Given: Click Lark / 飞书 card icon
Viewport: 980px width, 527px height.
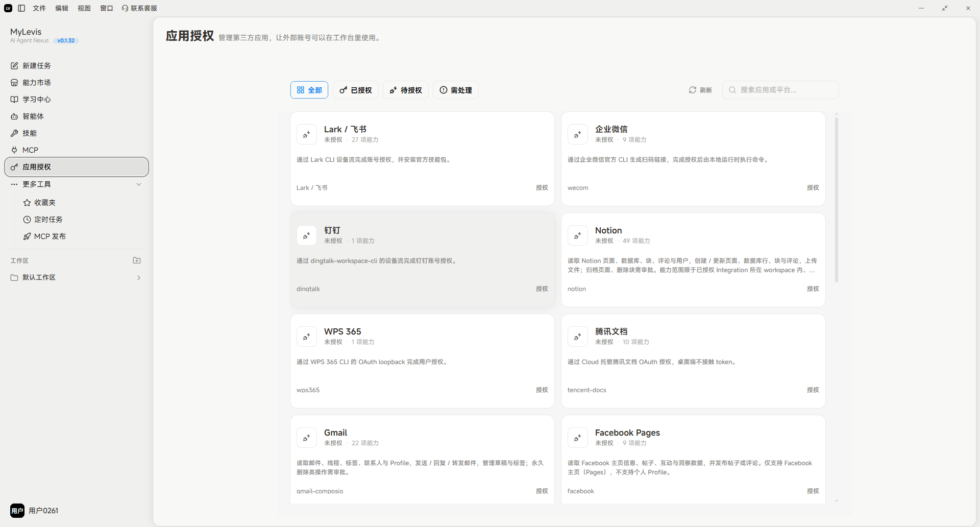Looking at the screenshot, I should coord(307,134).
